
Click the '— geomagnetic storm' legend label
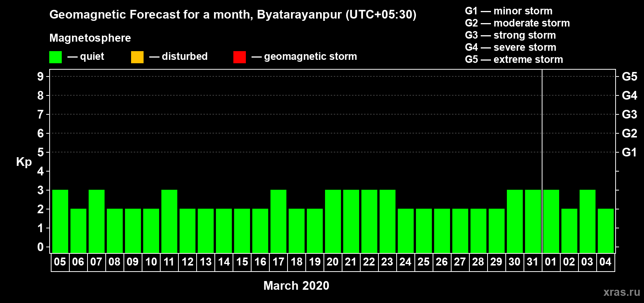[304, 57]
